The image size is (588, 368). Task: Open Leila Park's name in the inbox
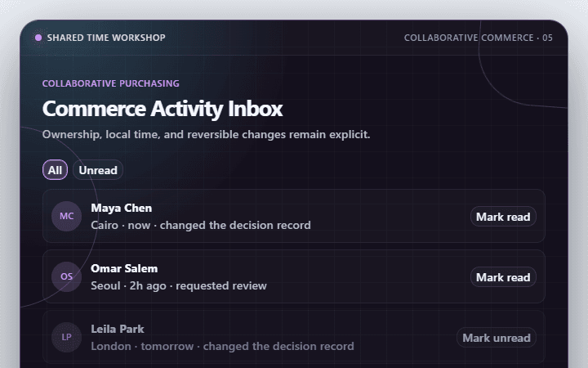pyautogui.click(x=118, y=329)
